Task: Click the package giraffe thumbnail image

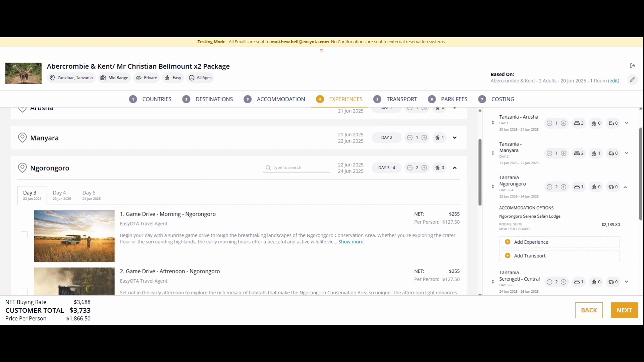Action: coord(23,73)
